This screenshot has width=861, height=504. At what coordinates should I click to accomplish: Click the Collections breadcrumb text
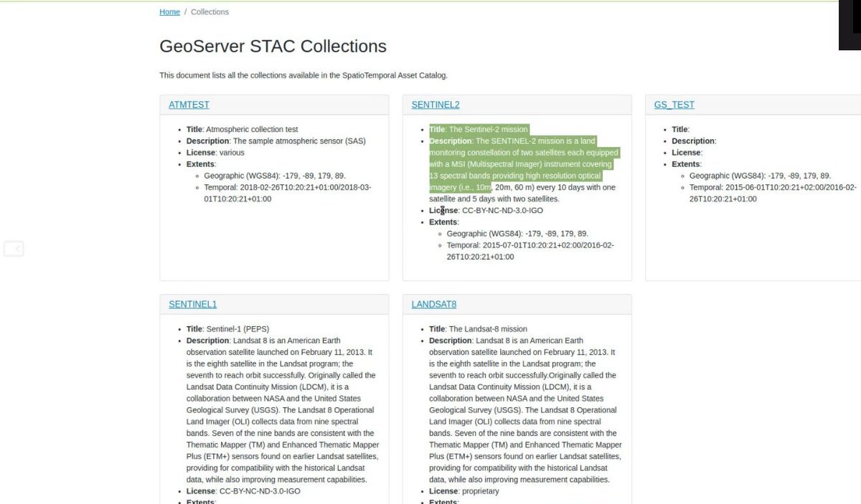coord(210,12)
